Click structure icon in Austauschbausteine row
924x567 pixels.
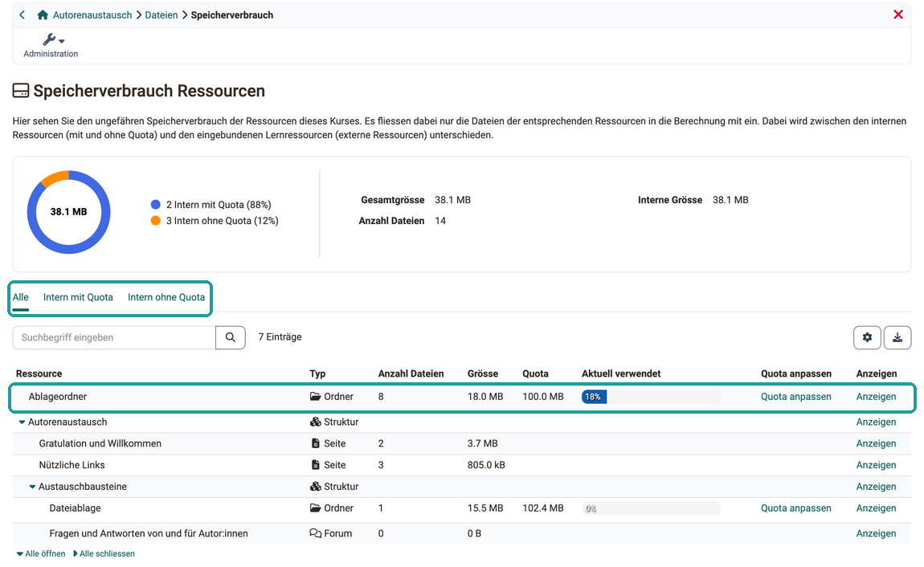315,487
